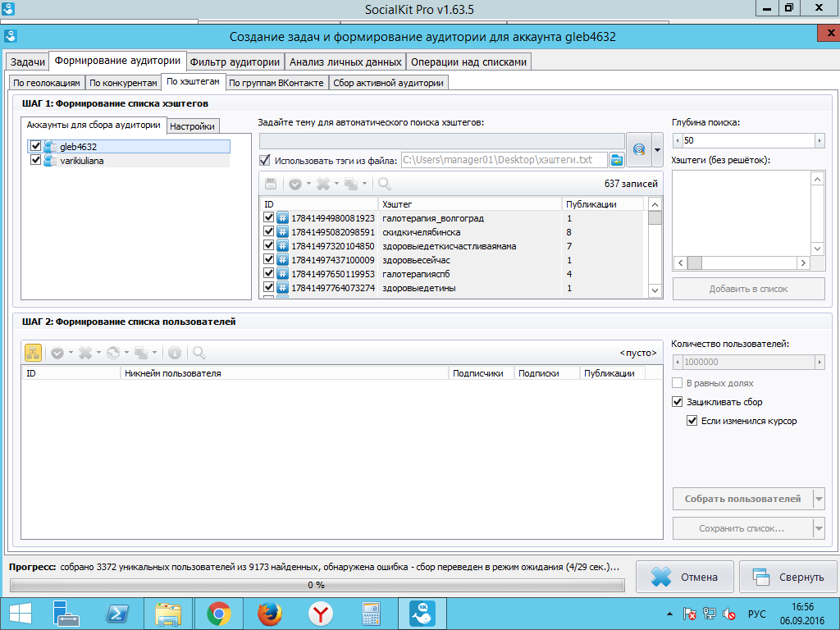Viewport: 840px width, 630px height.
Task: Expand dropdown arrow beside the users toolbar copy icon
Action: pyautogui.click(x=154, y=353)
